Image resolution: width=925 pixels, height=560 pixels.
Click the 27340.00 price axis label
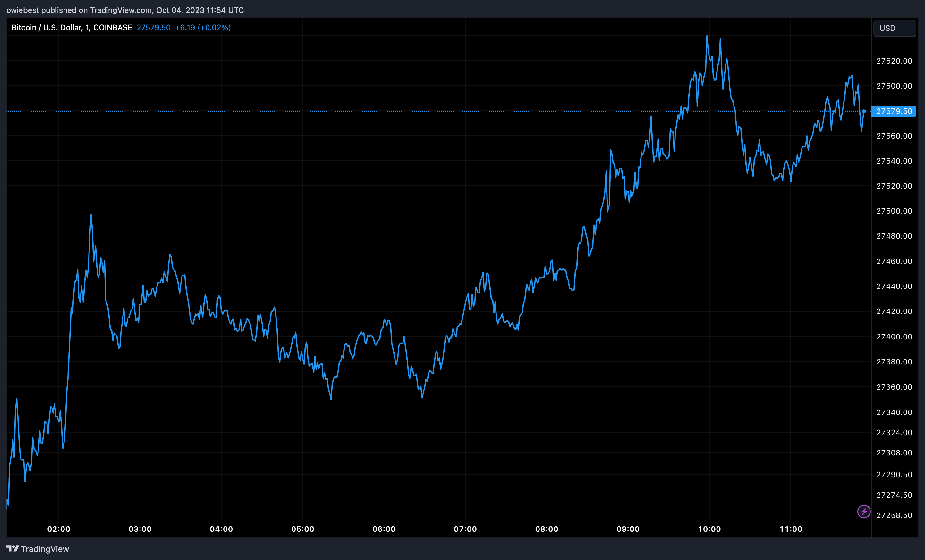pyautogui.click(x=894, y=412)
